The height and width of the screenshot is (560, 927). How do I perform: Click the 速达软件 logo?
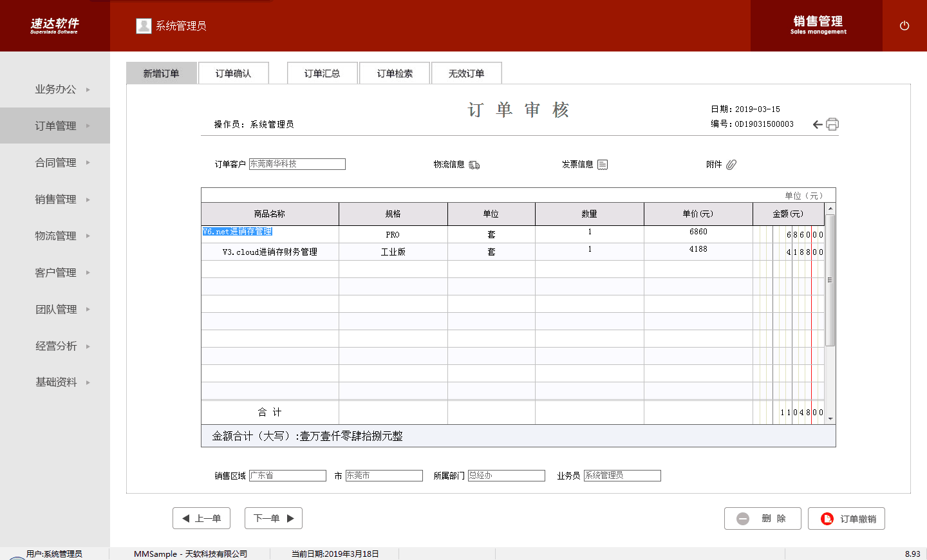[x=54, y=26]
